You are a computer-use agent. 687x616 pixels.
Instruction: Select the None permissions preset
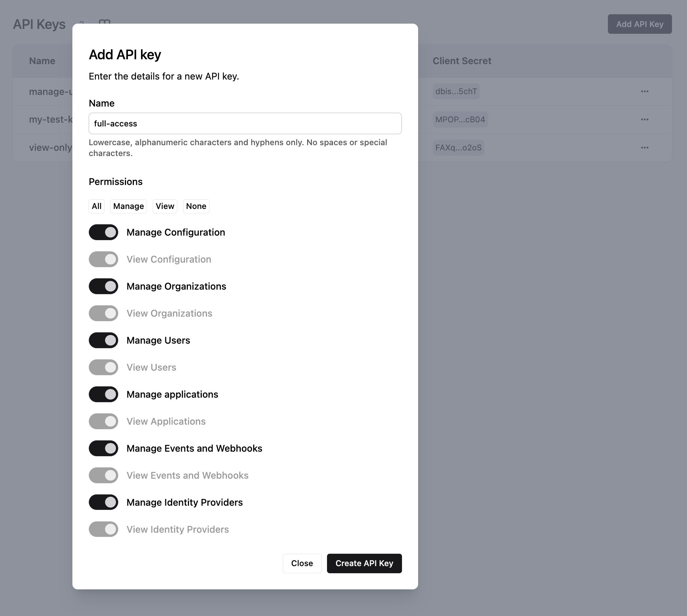196,206
